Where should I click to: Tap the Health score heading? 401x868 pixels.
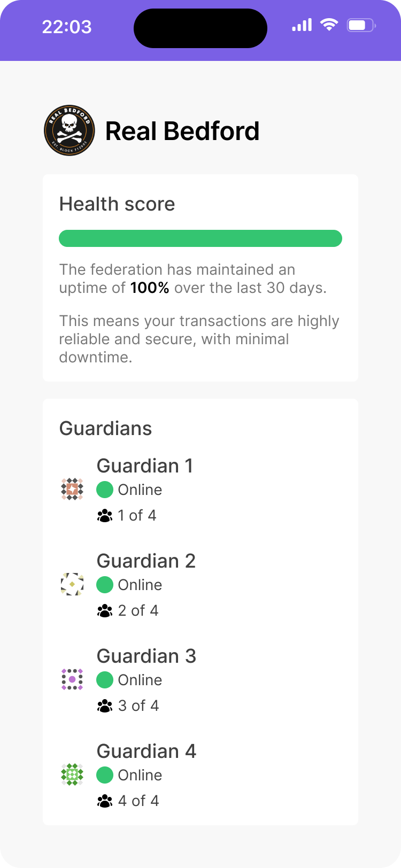click(x=117, y=204)
